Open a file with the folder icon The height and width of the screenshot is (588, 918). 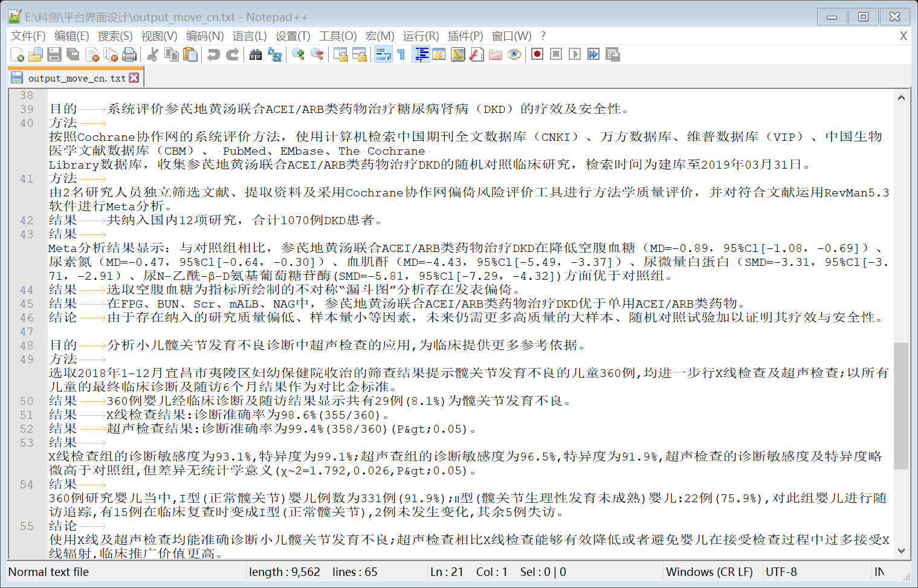click(x=36, y=55)
